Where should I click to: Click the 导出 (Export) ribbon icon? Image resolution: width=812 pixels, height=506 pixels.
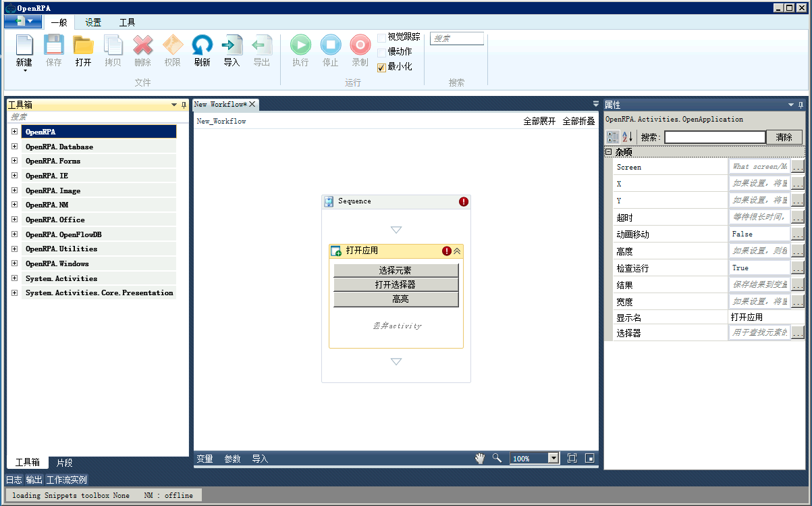[x=262, y=45]
